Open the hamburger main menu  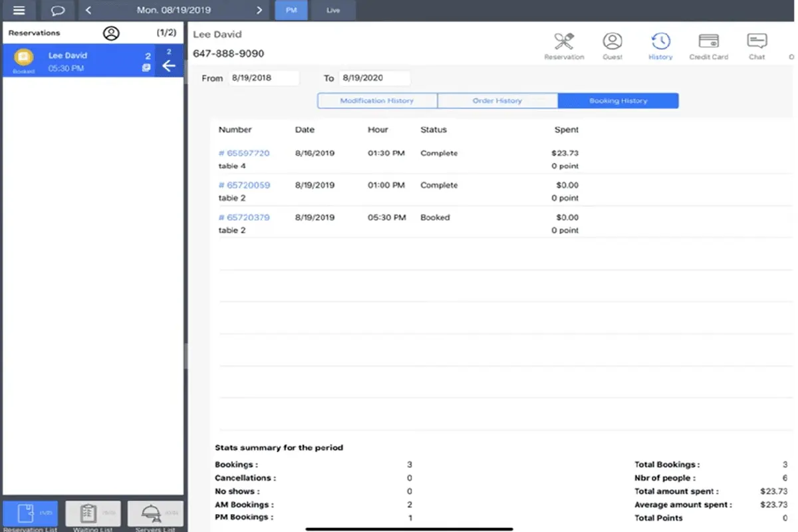coord(19,10)
